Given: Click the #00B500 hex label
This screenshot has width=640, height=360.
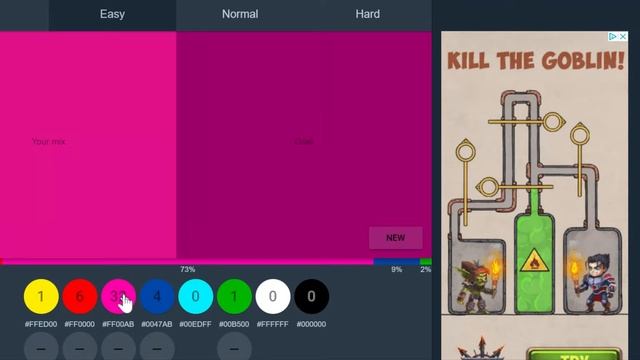Looking at the screenshot, I should 234,324.
